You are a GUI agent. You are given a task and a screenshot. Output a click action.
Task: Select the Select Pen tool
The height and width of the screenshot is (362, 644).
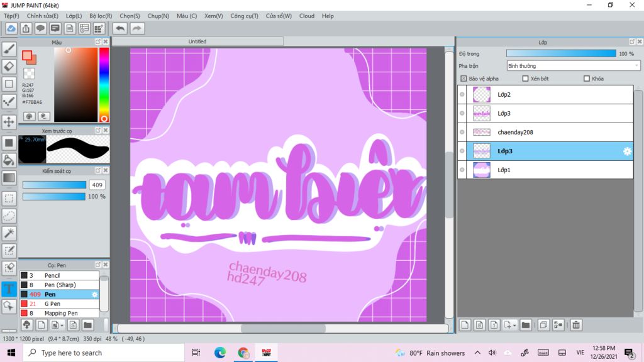point(9,250)
